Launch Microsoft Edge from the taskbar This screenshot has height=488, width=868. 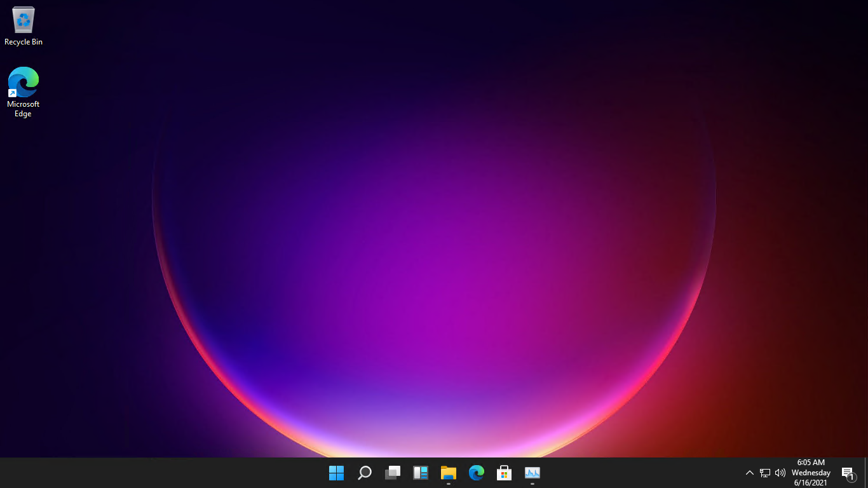coord(477,473)
